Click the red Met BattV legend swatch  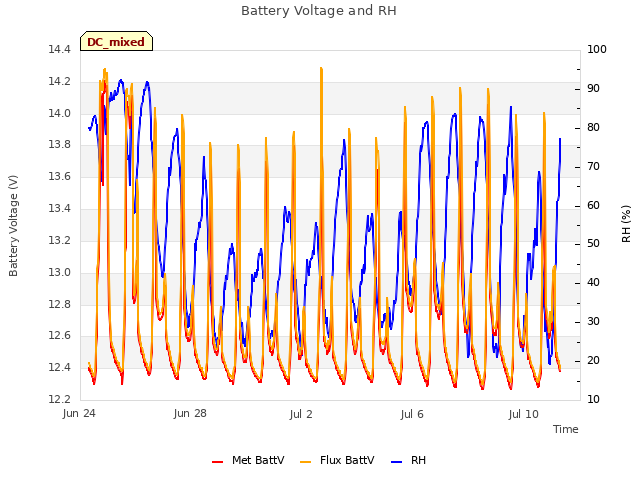(218, 462)
